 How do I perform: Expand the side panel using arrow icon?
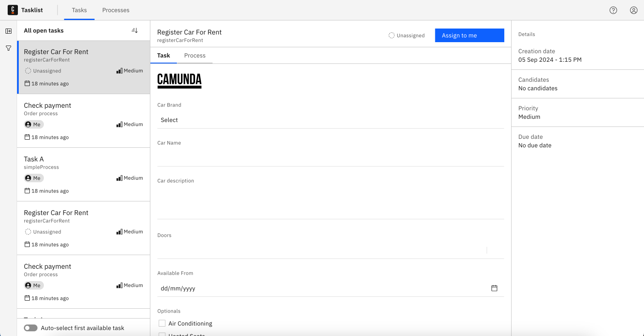(x=9, y=31)
